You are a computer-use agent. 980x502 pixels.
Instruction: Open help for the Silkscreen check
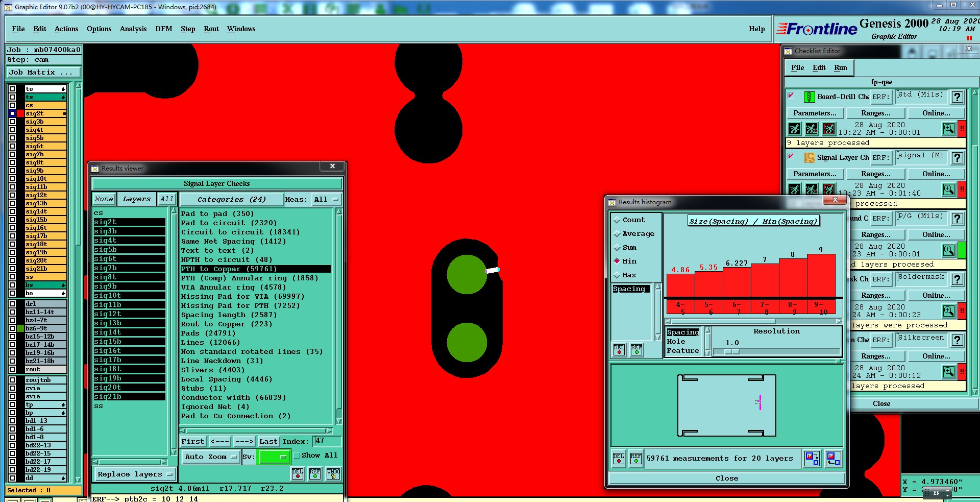pyautogui.click(x=958, y=340)
